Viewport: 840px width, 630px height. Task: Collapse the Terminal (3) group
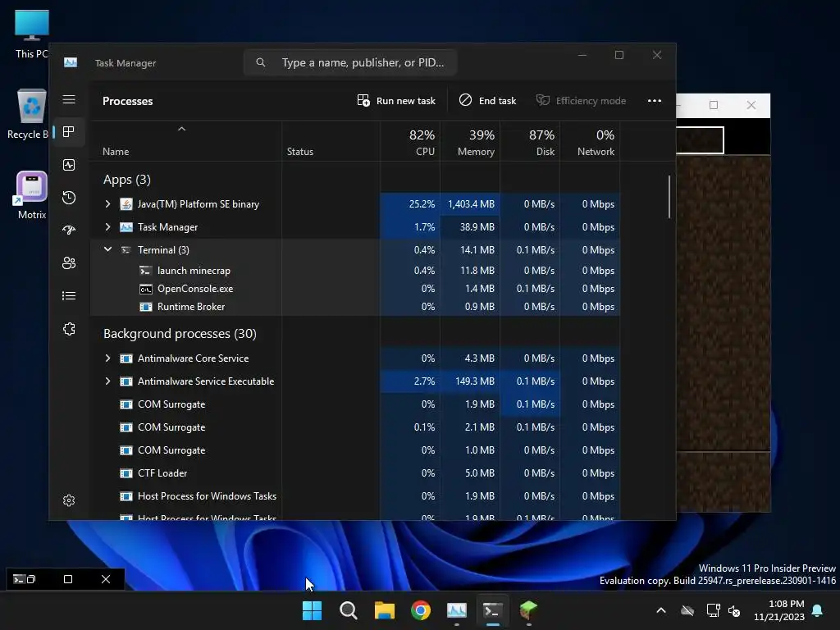(107, 249)
